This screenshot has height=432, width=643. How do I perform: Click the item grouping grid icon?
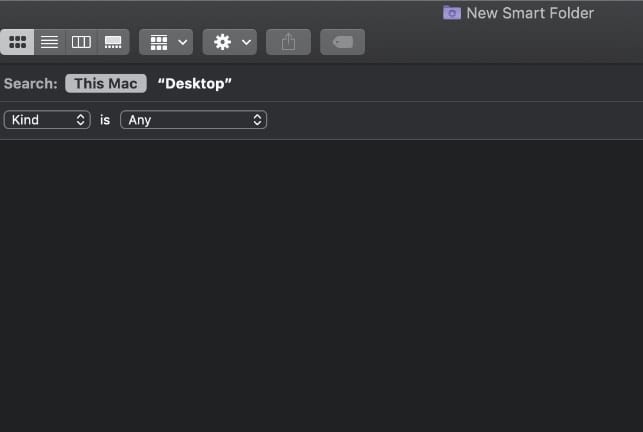[158, 42]
